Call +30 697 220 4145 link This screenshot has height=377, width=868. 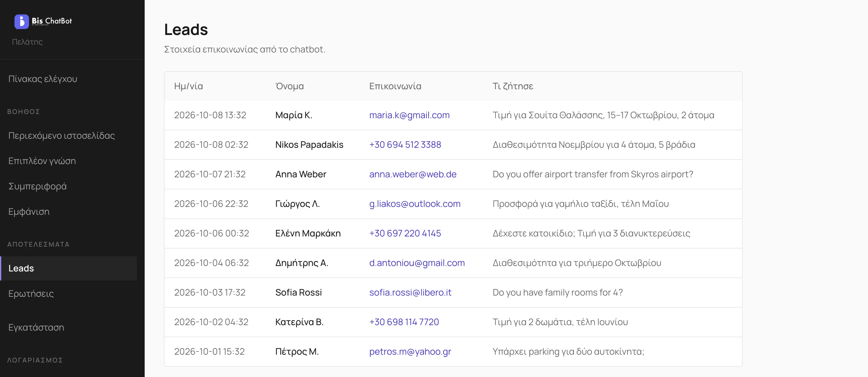coord(405,233)
